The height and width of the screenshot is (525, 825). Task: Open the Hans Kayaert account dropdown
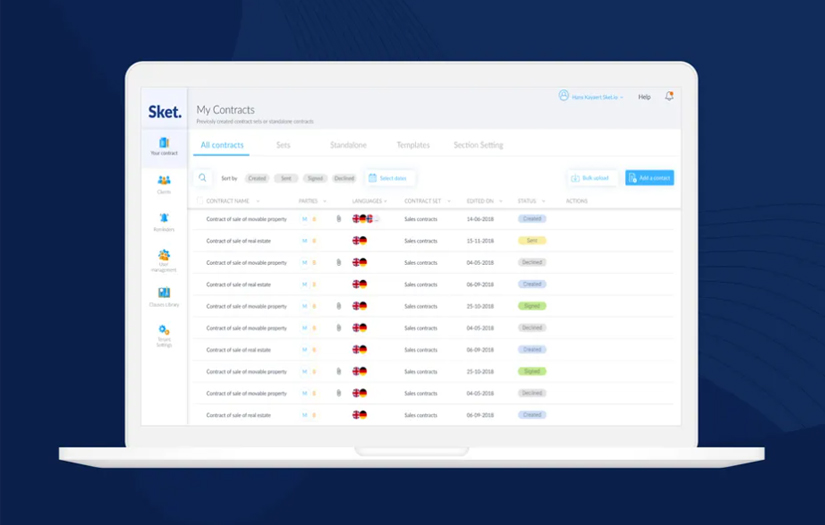pos(597,97)
